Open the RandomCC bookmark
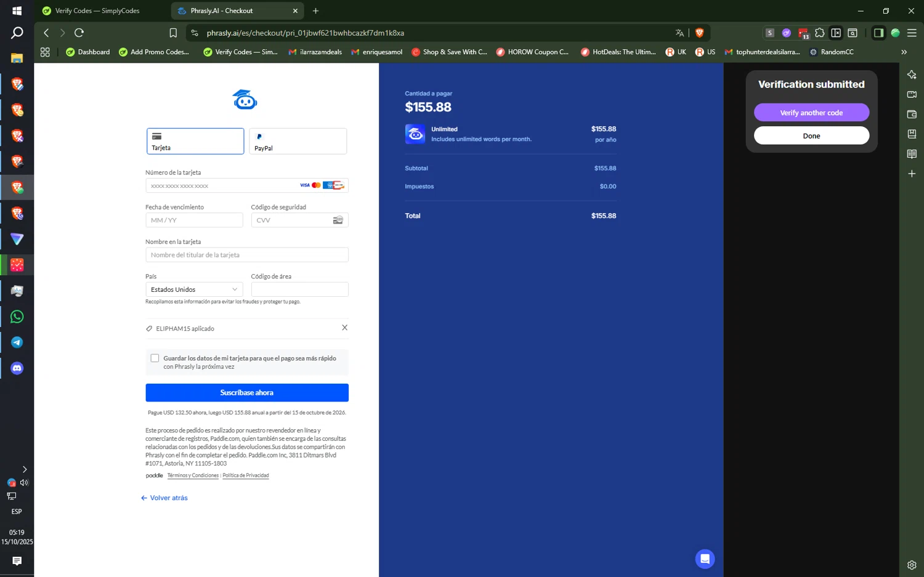The image size is (924, 577). click(x=831, y=52)
